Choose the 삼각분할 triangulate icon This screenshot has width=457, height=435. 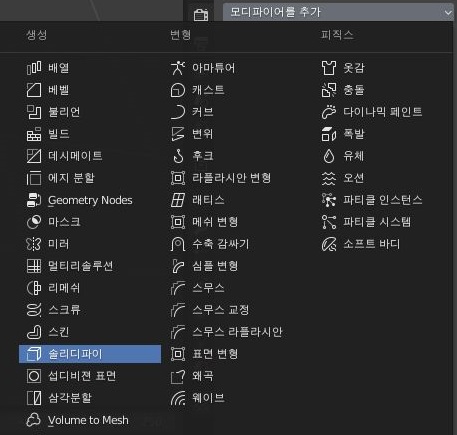pyautogui.click(x=34, y=398)
